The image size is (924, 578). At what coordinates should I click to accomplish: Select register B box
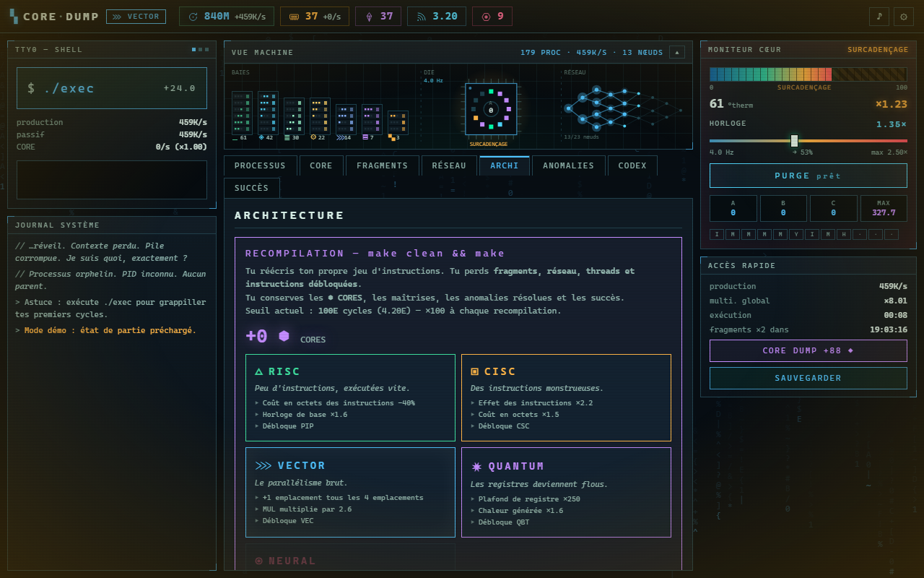783,208
